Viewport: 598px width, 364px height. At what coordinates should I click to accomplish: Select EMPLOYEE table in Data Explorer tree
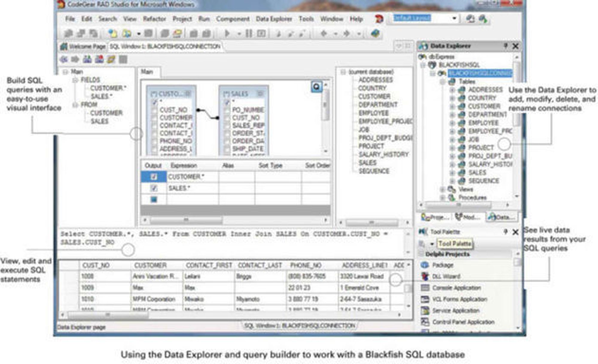tap(483, 123)
